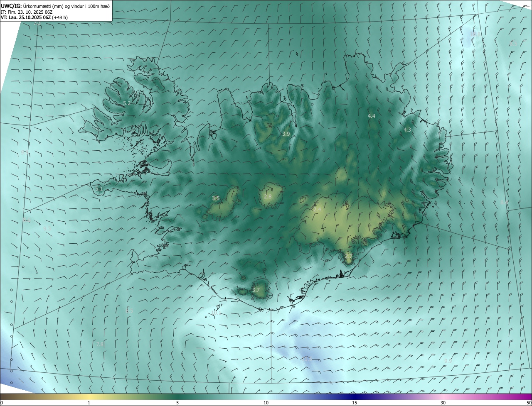Click the 5 tick on the color scale
The height and width of the screenshot is (406, 532).
click(x=177, y=403)
